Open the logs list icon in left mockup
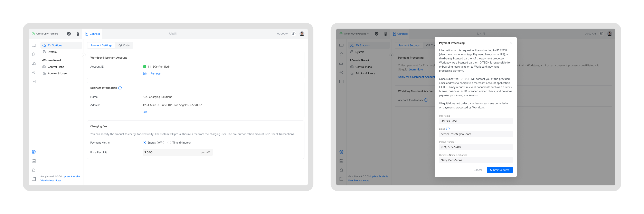 coord(34,161)
